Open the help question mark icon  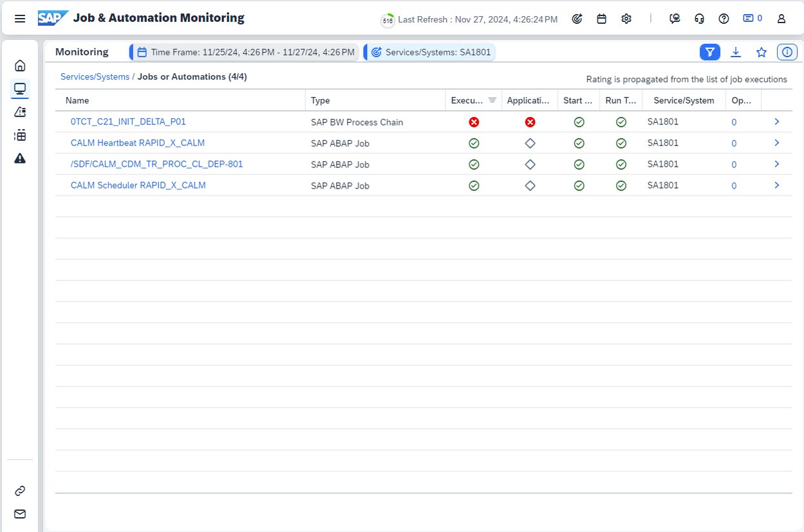[x=724, y=19]
